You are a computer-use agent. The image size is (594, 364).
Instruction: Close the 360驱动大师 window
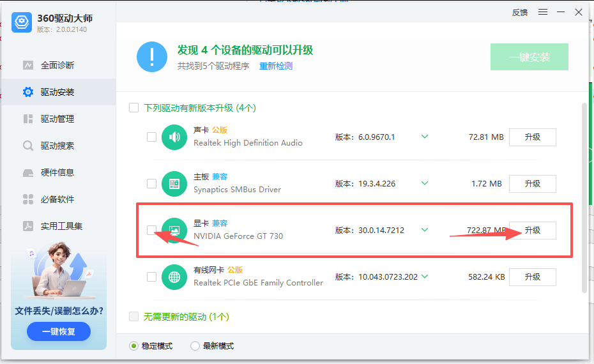pos(579,12)
